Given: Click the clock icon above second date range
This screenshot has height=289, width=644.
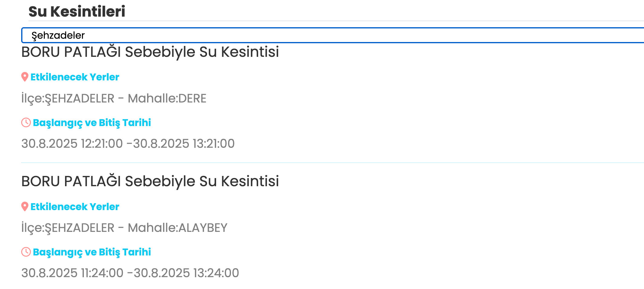Looking at the screenshot, I should point(26,252).
